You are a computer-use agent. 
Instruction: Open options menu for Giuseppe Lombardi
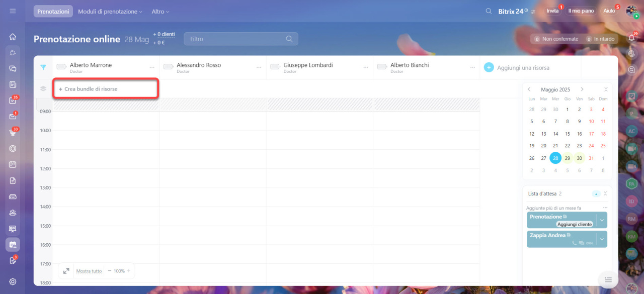366,67
